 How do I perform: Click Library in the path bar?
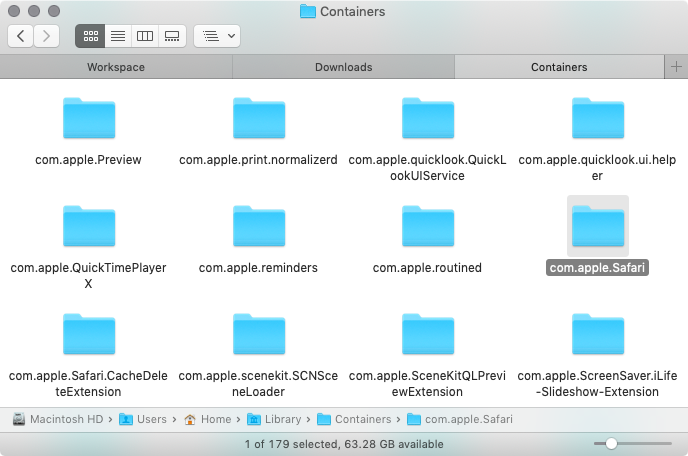coord(283,419)
